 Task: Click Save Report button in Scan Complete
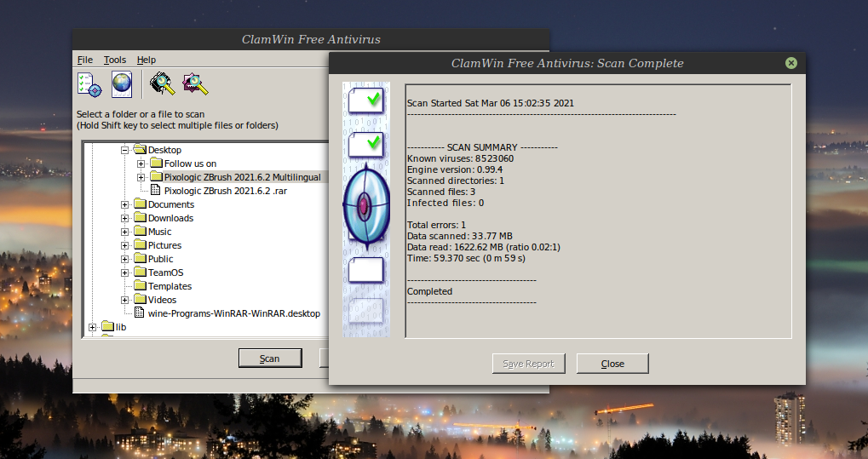coord(528,364)
